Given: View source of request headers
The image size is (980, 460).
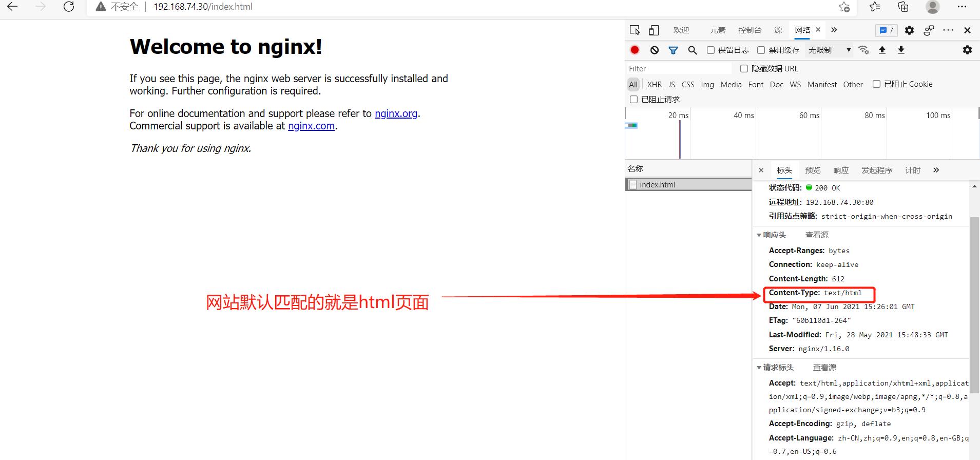Looking at the screenshot, I should [824, 368].
